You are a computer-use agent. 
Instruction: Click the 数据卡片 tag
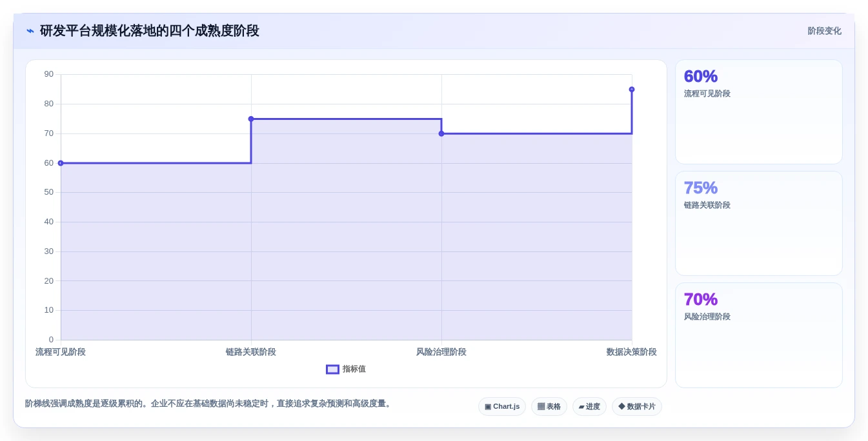(637, 407)
